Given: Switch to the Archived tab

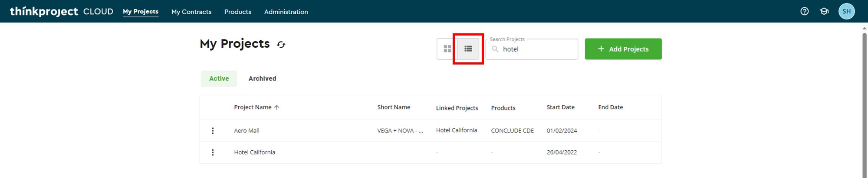Looking at the screenshot, I should (262, 78).
